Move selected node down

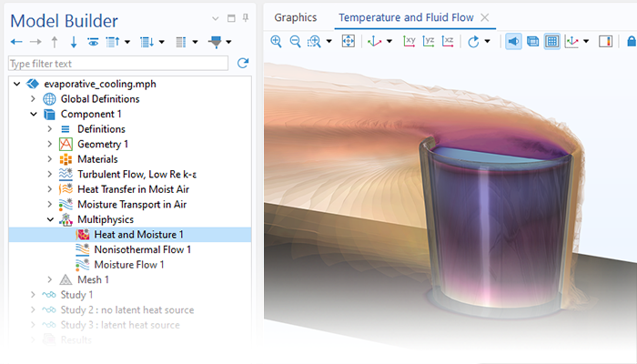pos(74,42)
